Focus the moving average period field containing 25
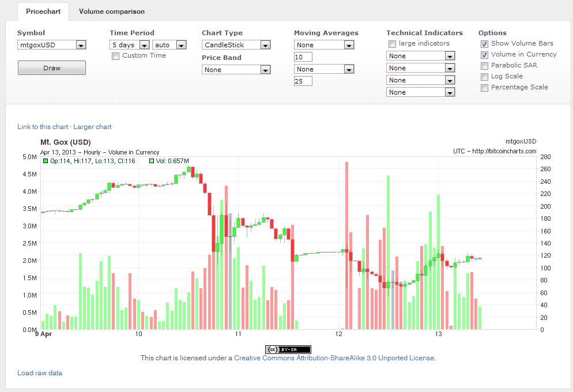 coord(303,81)
